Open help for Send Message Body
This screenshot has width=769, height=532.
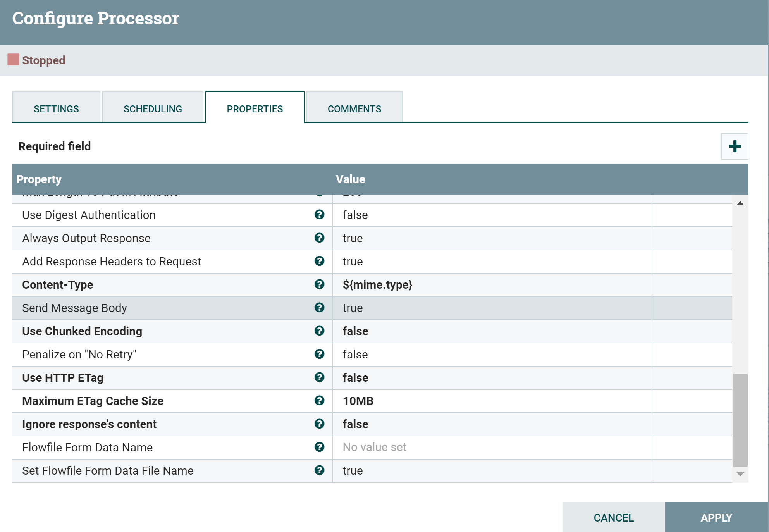319,308
